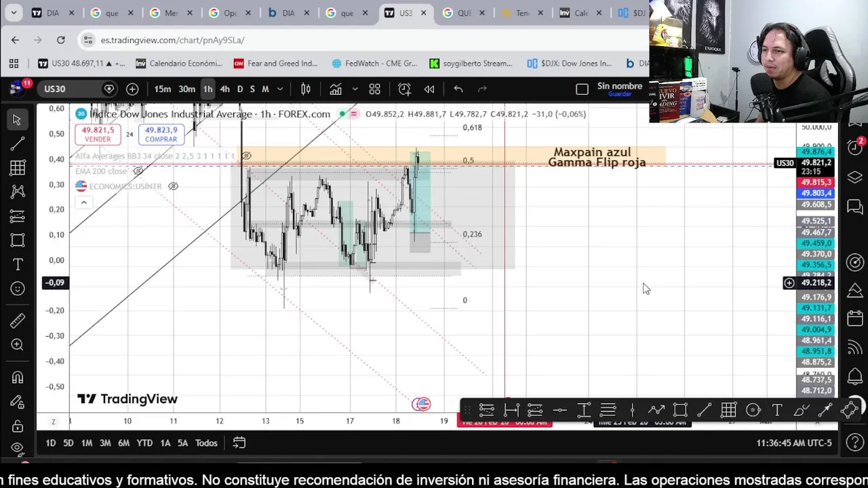Switch to 30m timeframe
868x488 pixels.
tap(187, 89)
